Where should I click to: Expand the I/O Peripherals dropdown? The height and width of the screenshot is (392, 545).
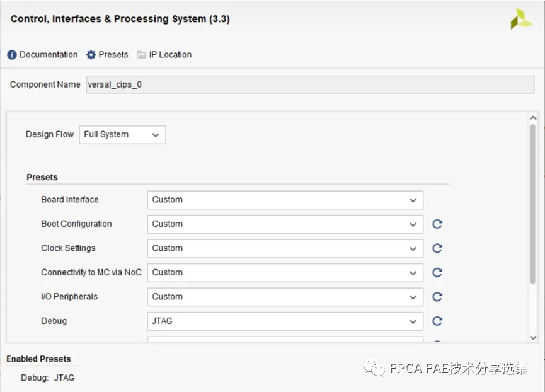285,297
